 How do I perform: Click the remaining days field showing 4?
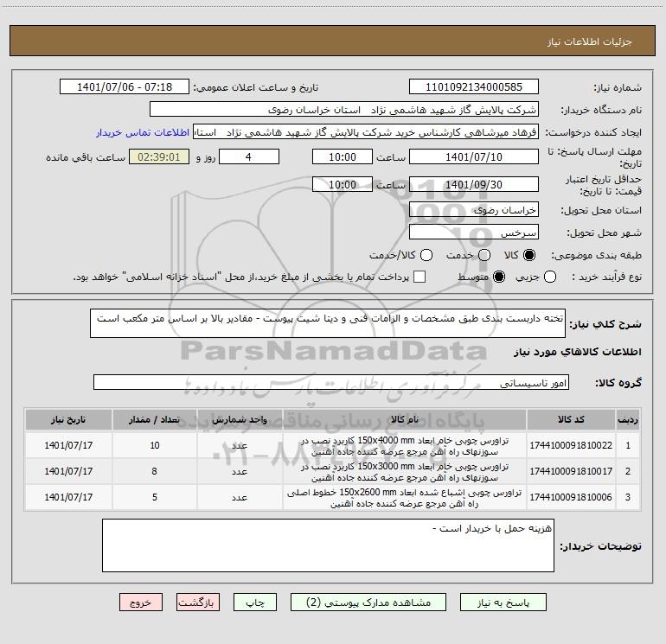249,156
